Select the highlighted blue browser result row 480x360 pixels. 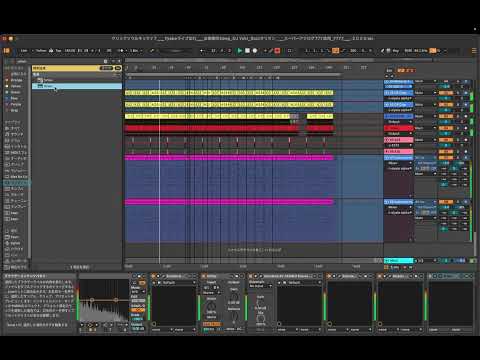point(77,86)
